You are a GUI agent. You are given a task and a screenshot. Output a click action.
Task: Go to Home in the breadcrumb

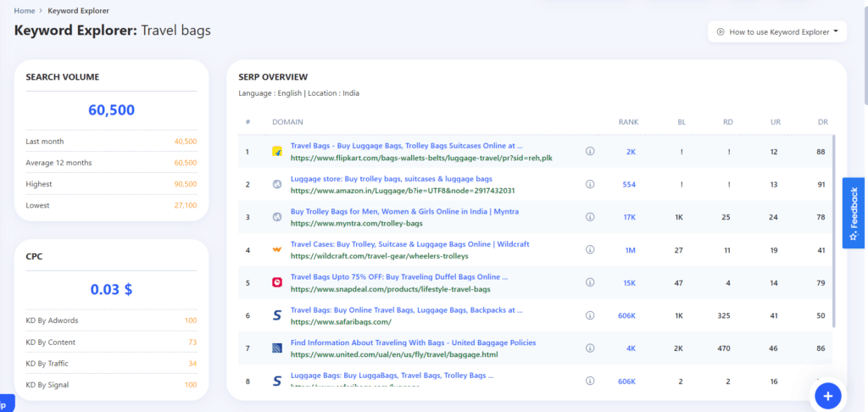25,11
